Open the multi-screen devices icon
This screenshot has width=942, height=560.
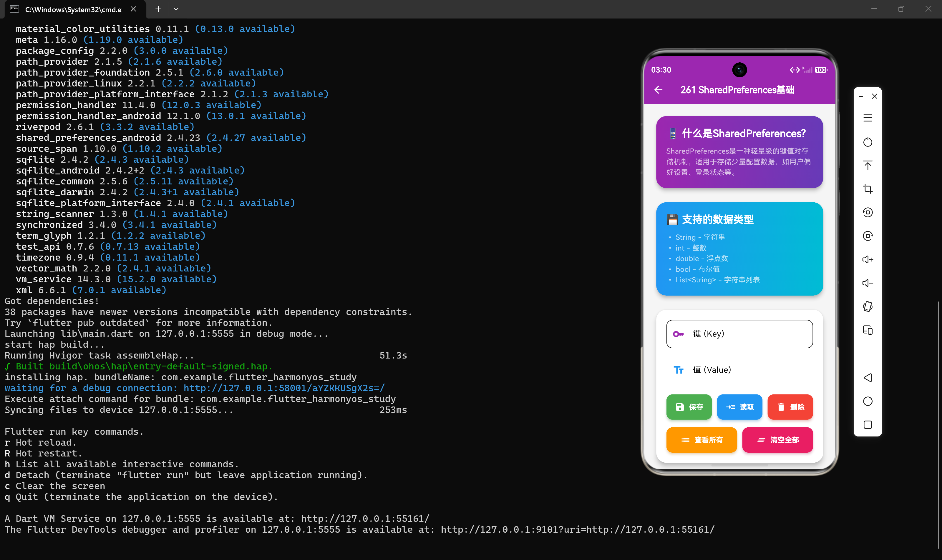pos(868,330)
